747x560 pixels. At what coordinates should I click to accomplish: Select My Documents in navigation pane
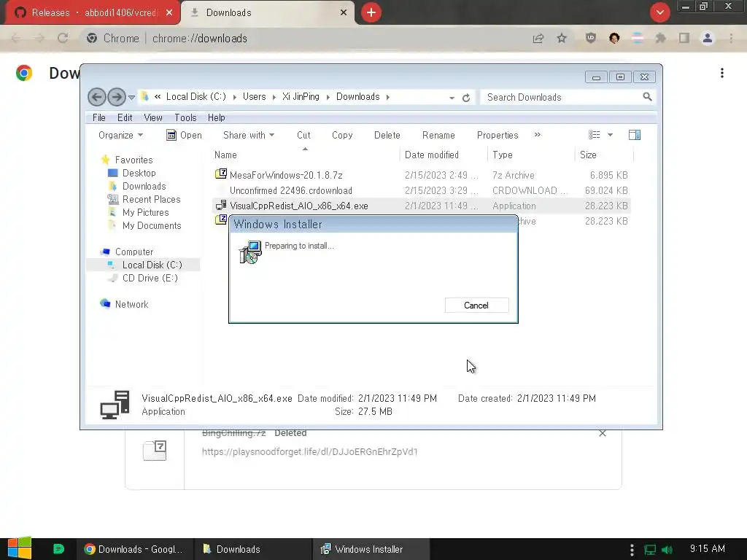[152, 226]
